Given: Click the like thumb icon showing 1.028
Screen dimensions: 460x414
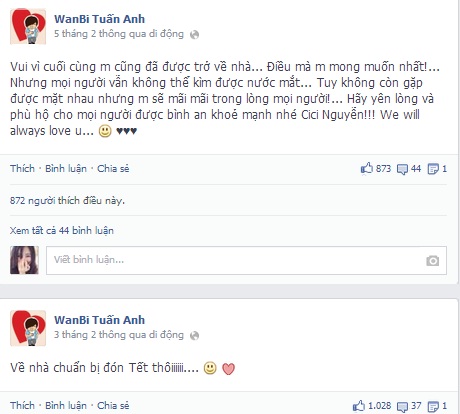Looking at the screenshot, I should [359, 406].
